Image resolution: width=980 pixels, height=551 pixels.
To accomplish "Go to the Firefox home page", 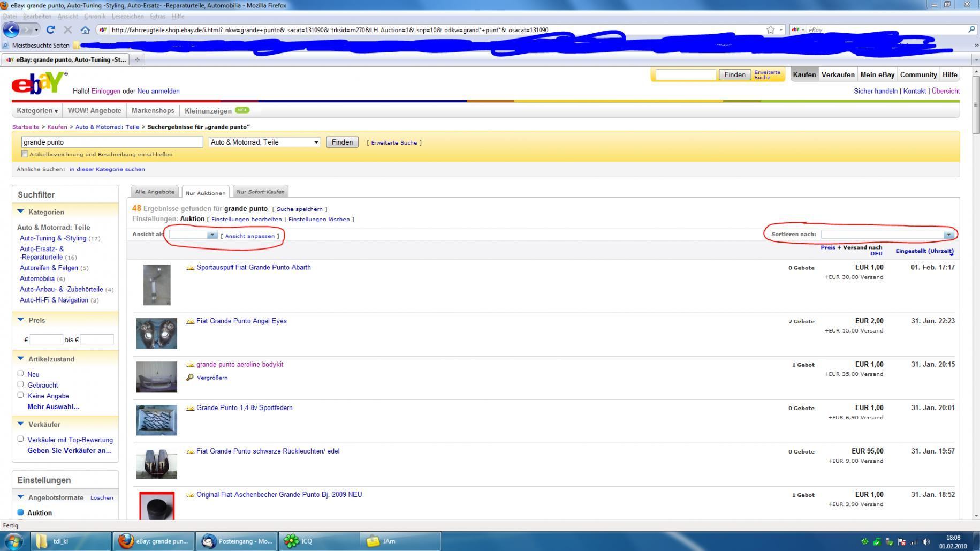I will tap(85, 30).
